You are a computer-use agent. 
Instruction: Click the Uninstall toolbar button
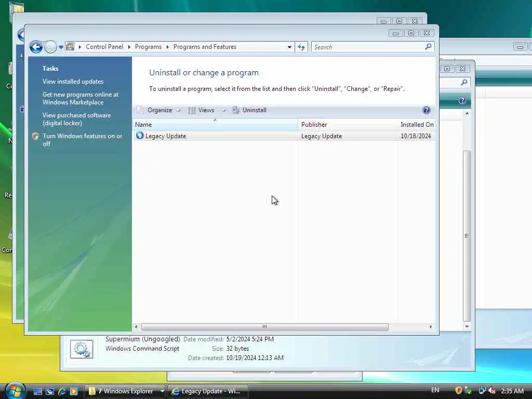249,110
